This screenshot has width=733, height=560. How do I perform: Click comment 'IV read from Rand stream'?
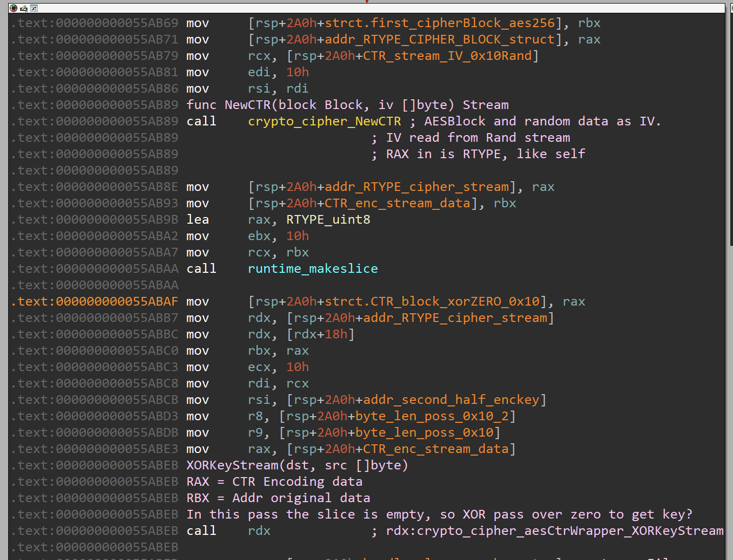tap(478, 138)
